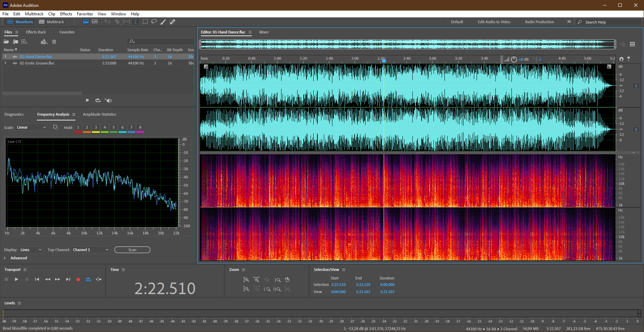Image resolution: width=644 pixels, height=332 pixels.
Task: Toggle Auto-Play in Files panel
Action: (108, 100)
